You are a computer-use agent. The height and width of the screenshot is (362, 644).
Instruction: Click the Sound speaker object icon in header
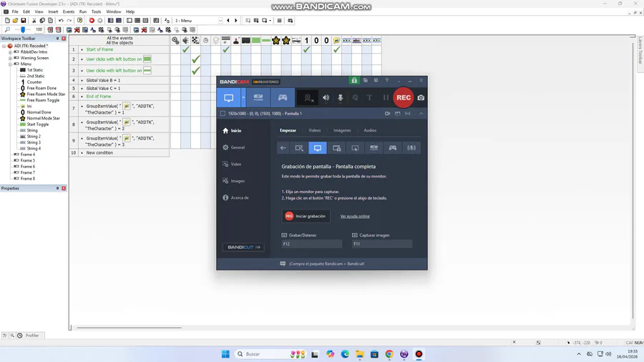[x=185, y=40]
